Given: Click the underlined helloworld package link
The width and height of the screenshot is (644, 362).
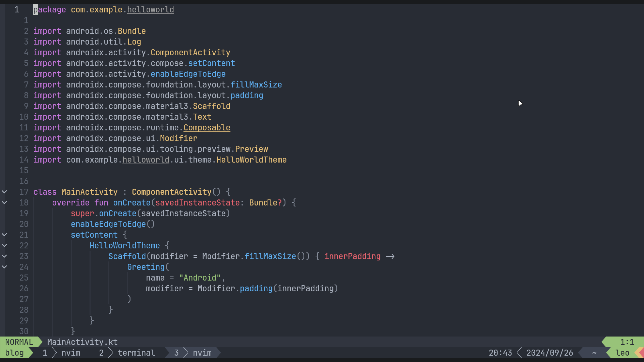Looking at the screenshot, I should click(x=150, y=10).
